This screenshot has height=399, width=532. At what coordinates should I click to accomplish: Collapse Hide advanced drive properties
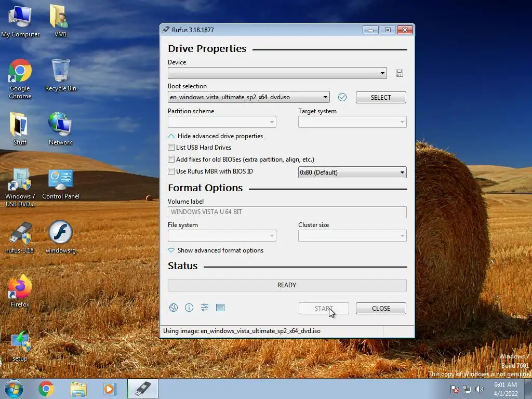pyautogui.click(x=216, y=136)
